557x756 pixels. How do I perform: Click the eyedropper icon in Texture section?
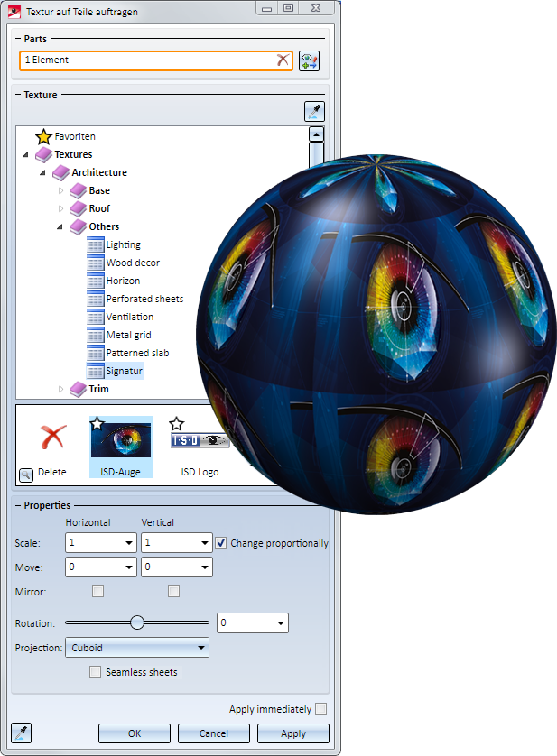click(313, 112)
